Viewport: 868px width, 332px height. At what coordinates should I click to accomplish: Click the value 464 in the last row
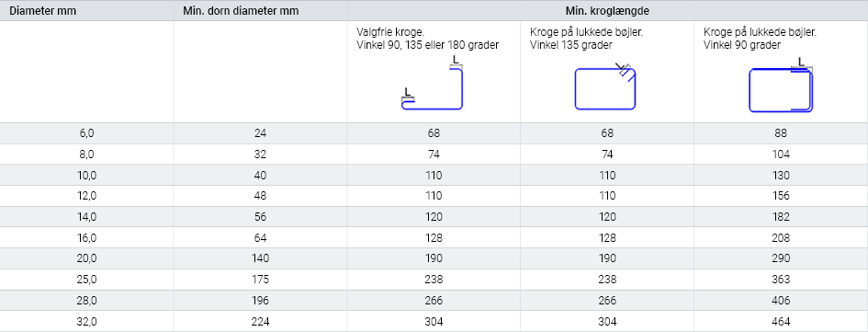[781, 322]
